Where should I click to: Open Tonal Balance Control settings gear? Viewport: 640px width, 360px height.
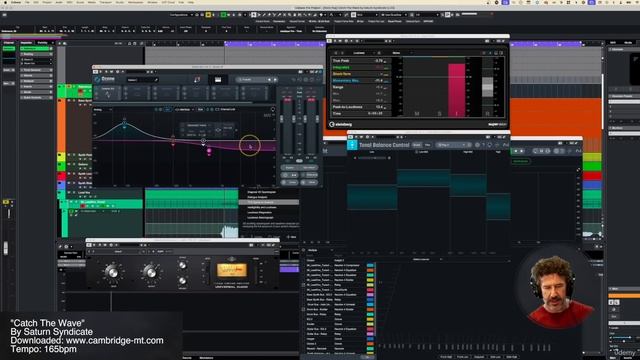[x=477, y=145]
